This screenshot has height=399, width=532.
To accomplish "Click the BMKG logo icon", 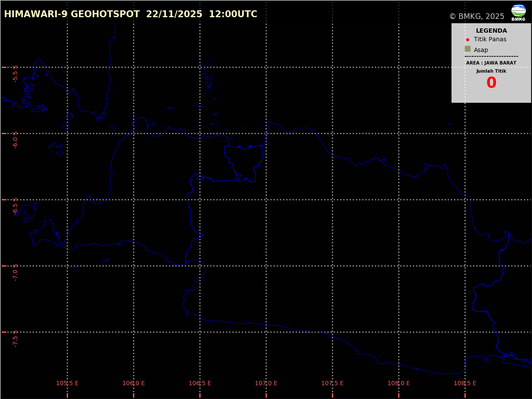I will click(518, 12).
